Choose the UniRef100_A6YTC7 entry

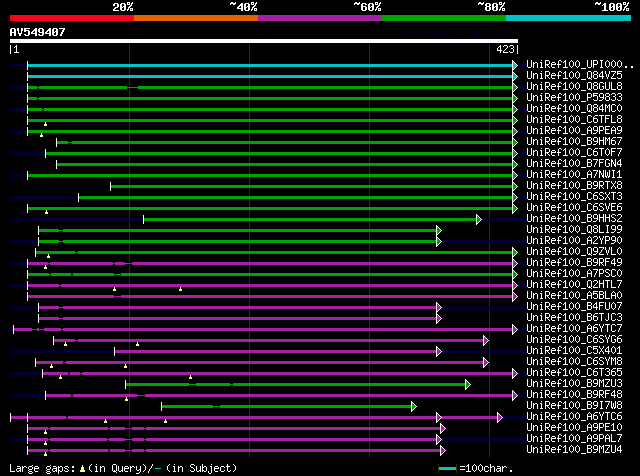(574, 329)
